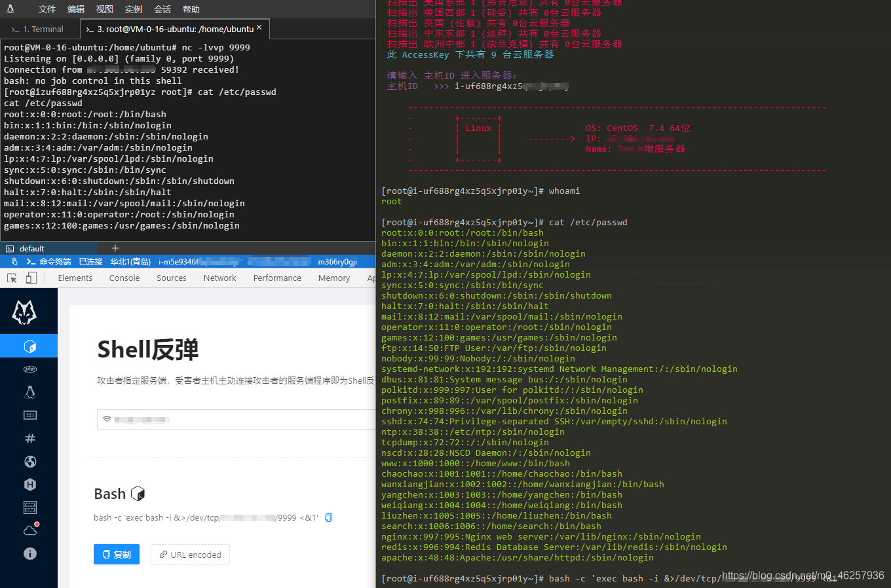Click the 'URL encoded' button
891x588 pixels.
click(190, 555)
